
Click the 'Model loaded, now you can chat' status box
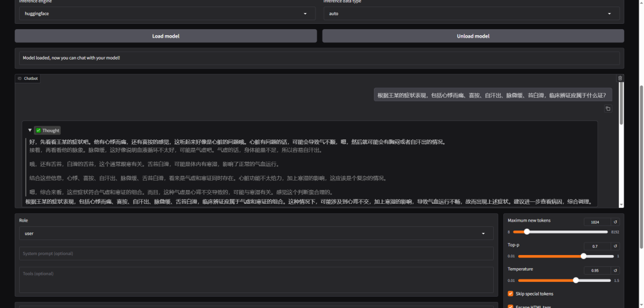click(320, 58)
